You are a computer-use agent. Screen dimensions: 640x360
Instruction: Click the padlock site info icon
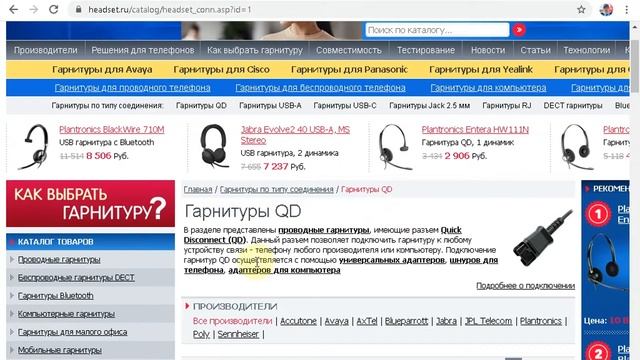[78, 9]
